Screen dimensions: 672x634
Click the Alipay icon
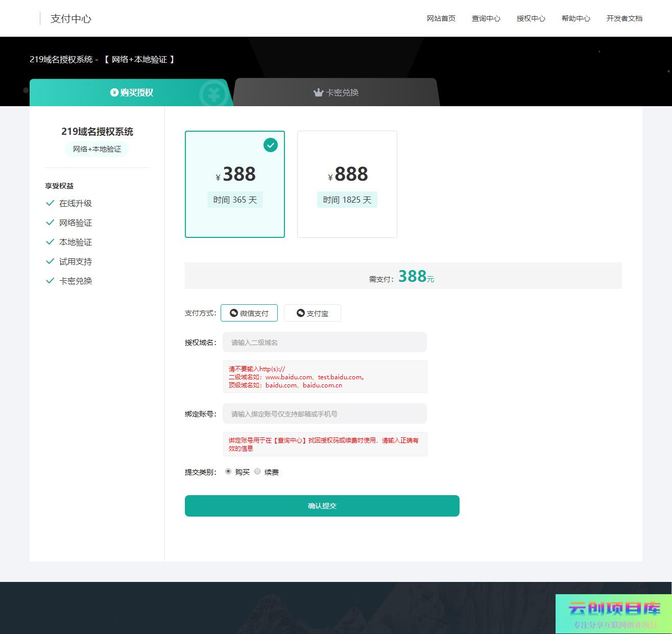pyautogui.click(x=301, y=313)
